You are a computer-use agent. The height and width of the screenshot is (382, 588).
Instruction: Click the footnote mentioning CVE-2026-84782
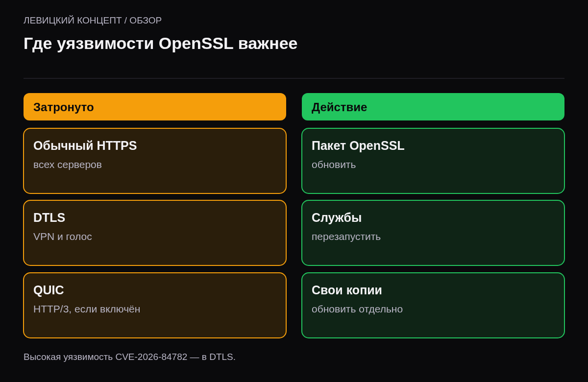[129, 357]
